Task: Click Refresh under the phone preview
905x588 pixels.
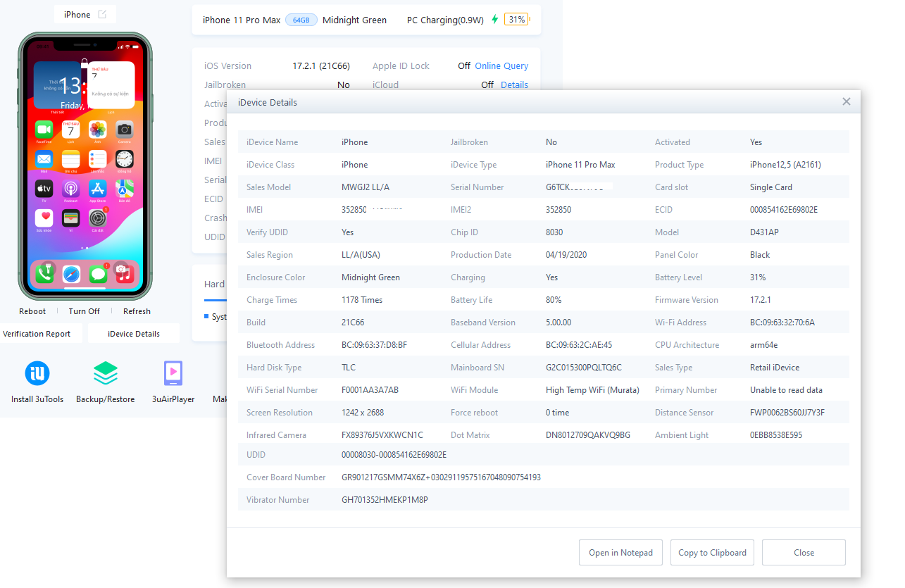Action: coord(137,311)
